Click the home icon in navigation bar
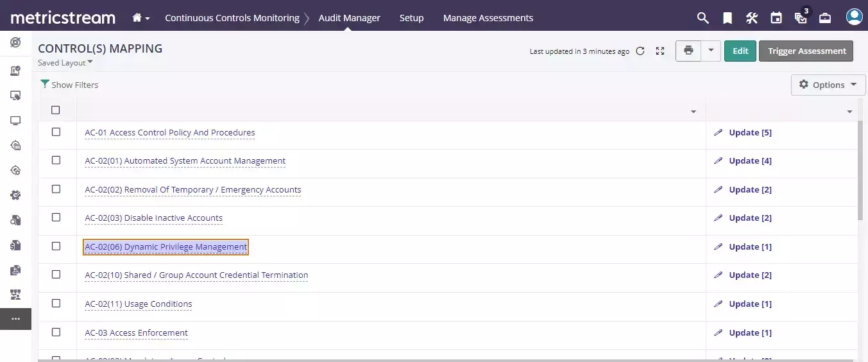 click(x=137, y=18)
